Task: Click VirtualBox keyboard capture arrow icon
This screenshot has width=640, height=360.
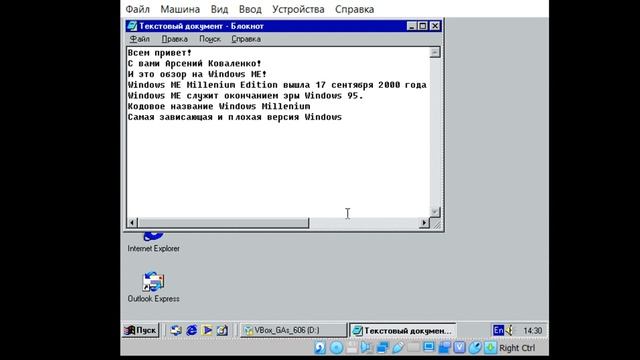Action: pos(490,348)
